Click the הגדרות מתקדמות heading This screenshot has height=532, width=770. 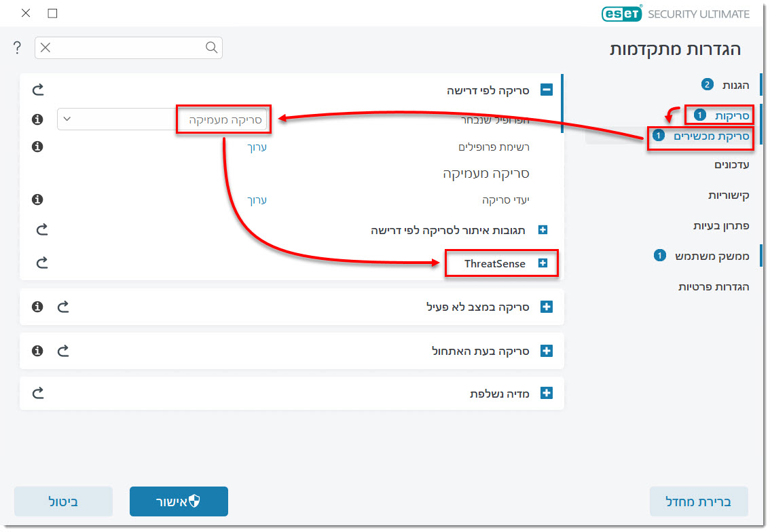(675, 49)
